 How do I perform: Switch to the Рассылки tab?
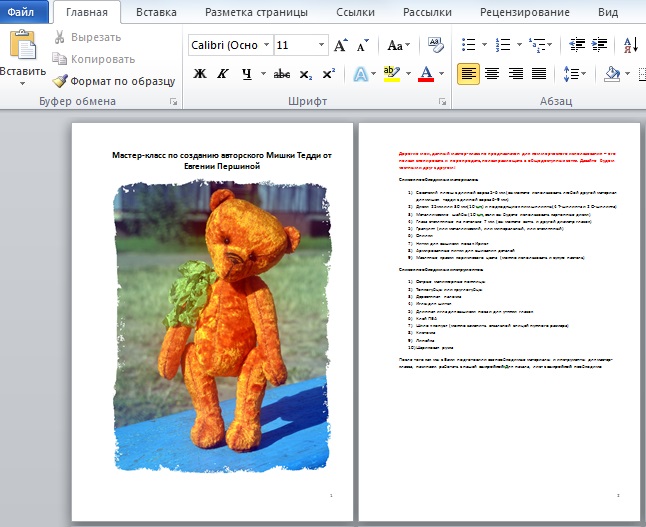coord(427,12)
